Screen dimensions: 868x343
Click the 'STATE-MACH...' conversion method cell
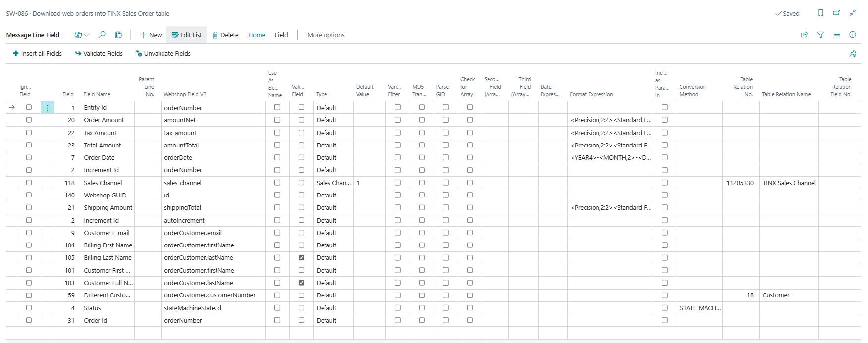[x=700, y=308]
